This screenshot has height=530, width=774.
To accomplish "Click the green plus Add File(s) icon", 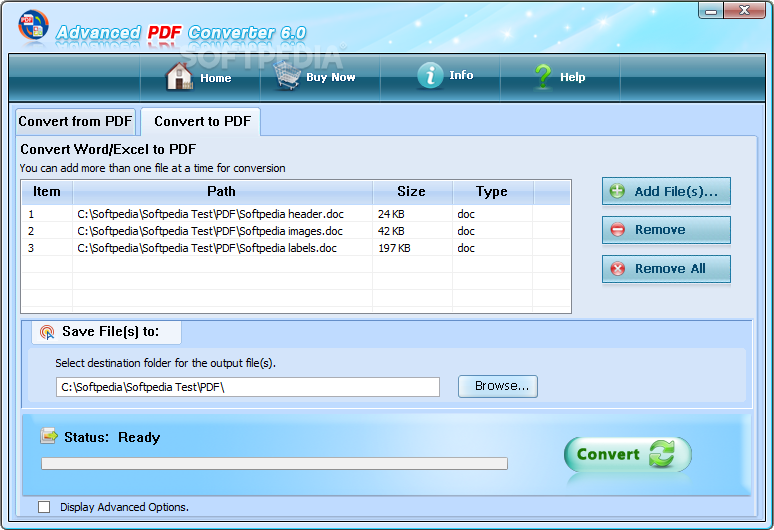I will click(617, 191).
